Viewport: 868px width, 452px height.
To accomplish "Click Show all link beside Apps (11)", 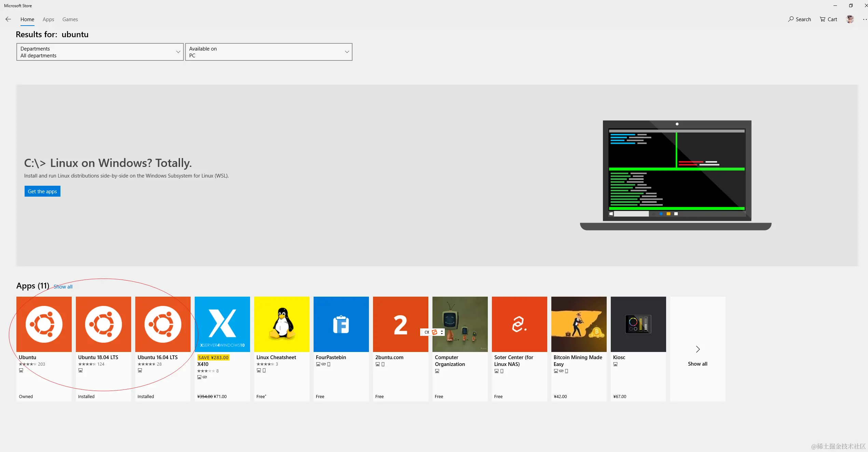I will (63, 286).
